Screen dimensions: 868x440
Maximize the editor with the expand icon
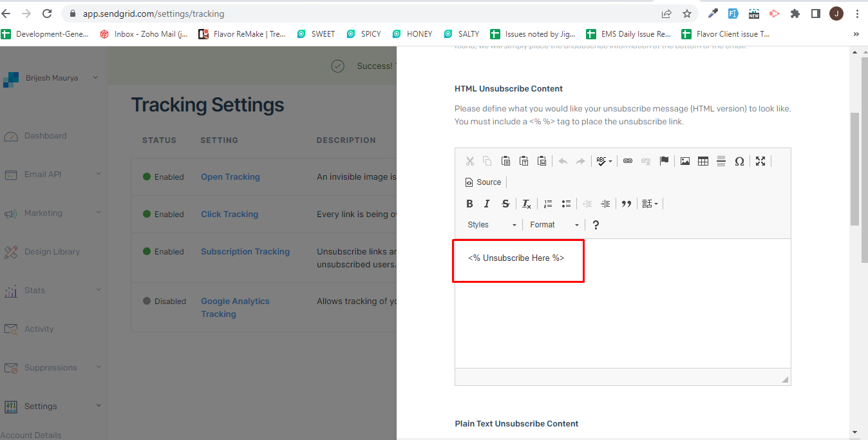click(x=760, y=161)
